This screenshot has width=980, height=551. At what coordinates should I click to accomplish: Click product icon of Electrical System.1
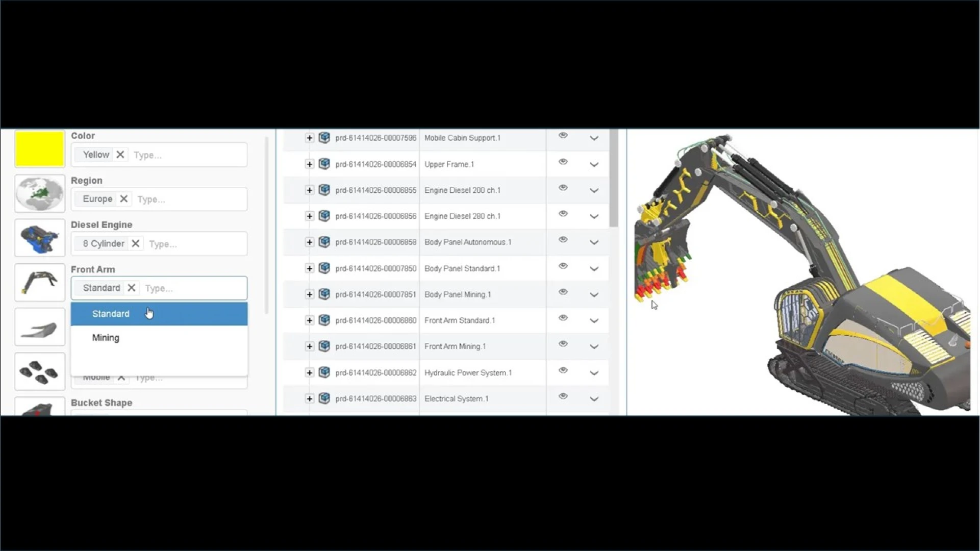coord(324,398)
